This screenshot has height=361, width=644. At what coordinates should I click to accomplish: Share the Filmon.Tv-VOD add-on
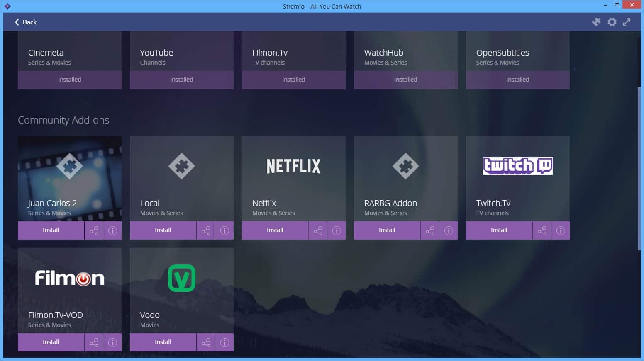click(x=94, y=342)
